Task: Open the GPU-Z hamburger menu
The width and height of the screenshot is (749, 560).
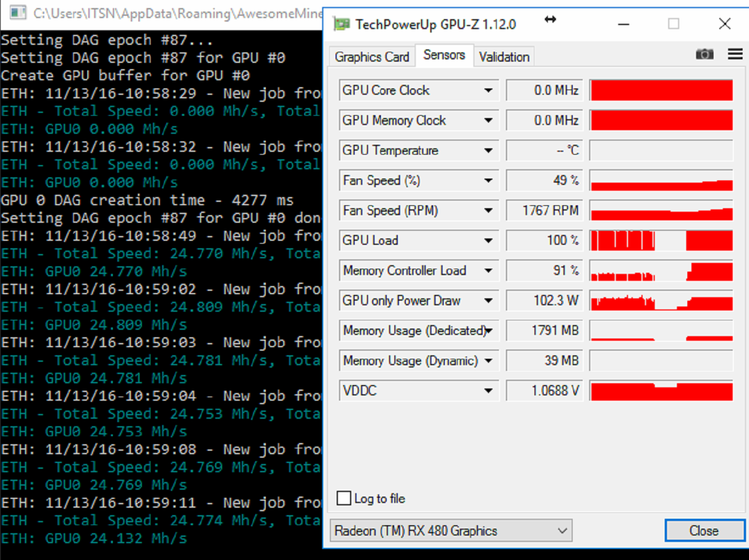Action: (x=735, y=54)
